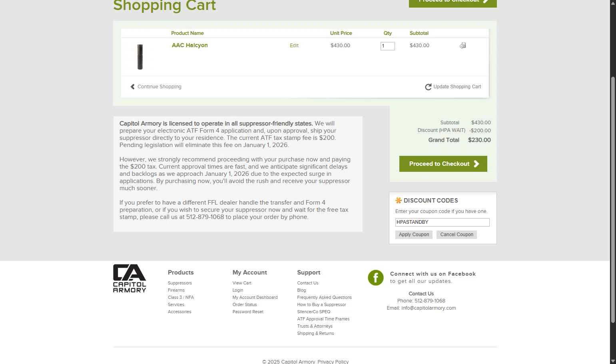Open ATF Approval Time Frames link
Image resolution: width=616 pixels, height=364 pixels.
[x=323, y=319]
